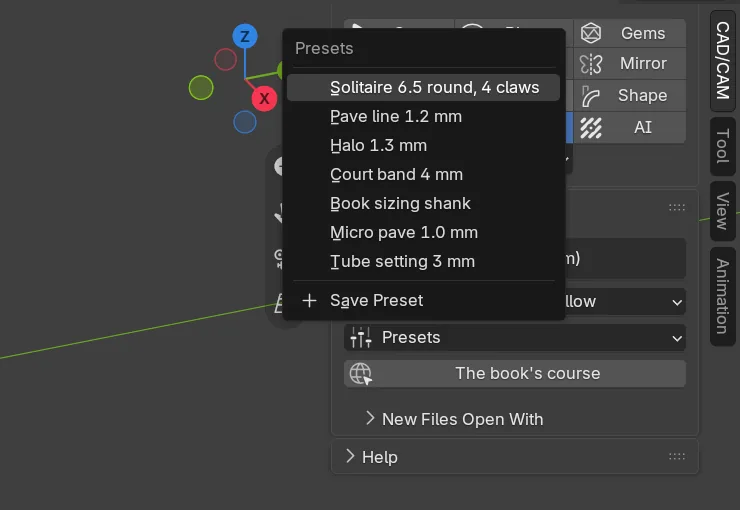Open the Gems tool button
This screenshot has width=740, height=510.
click(630, 33)
